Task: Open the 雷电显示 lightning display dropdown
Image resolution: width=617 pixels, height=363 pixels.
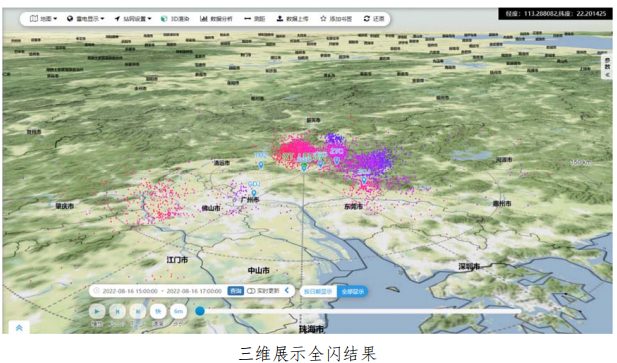Action: click(x=85, y=18)
